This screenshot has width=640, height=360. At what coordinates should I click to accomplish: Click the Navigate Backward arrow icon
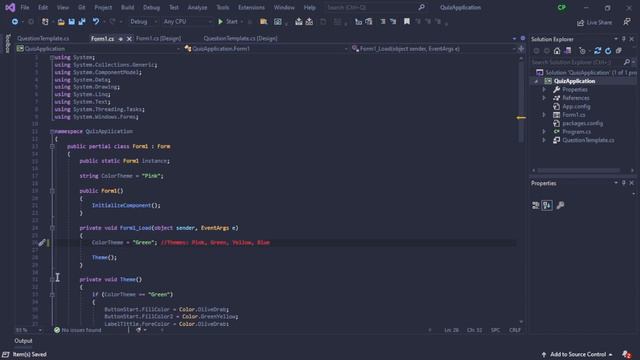click(x=15, y=22)
